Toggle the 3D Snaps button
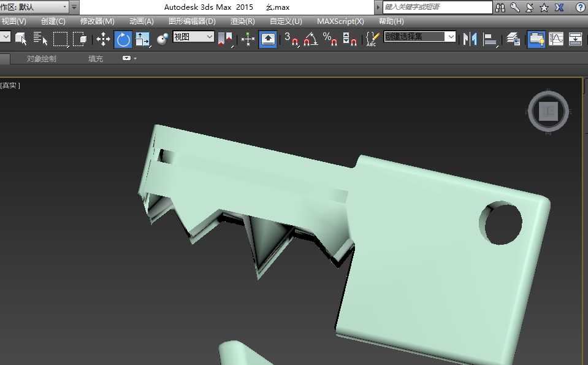Screen dimensions: 588x365 tap(291, 40)
